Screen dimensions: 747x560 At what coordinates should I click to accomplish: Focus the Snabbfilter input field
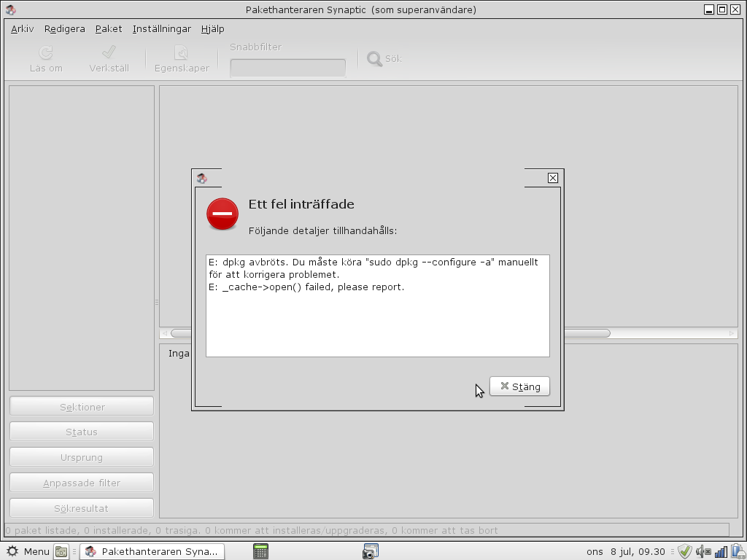point(287,68)
